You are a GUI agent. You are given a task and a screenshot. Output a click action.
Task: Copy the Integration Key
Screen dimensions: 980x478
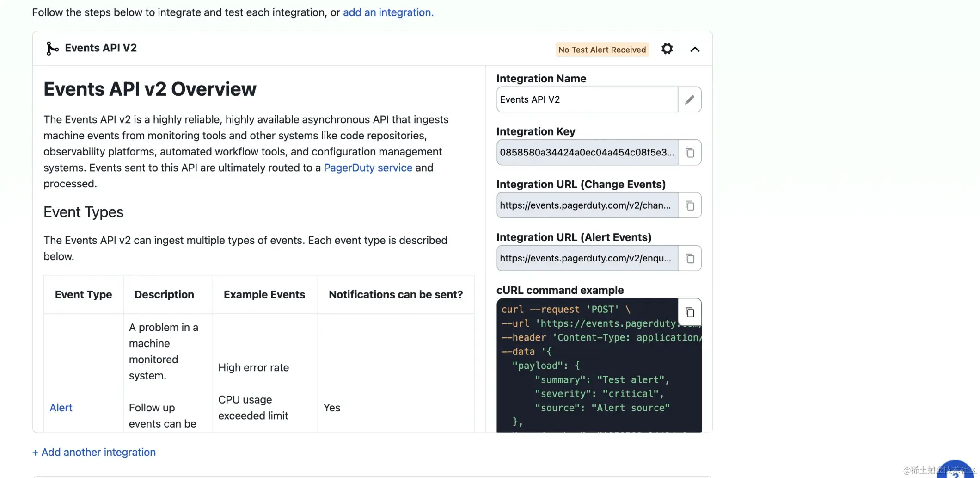click(690, 153)
